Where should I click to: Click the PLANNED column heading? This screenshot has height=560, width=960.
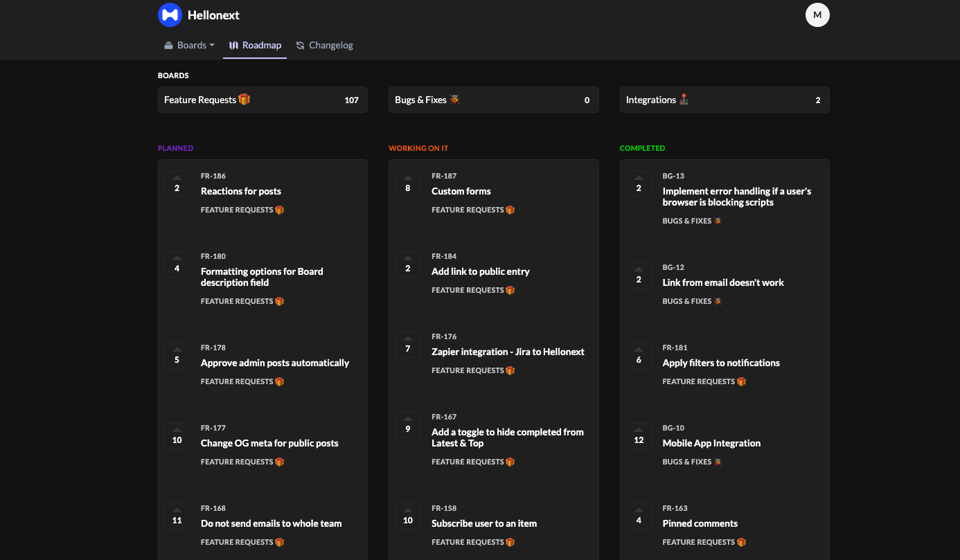[x=176, y=148]
